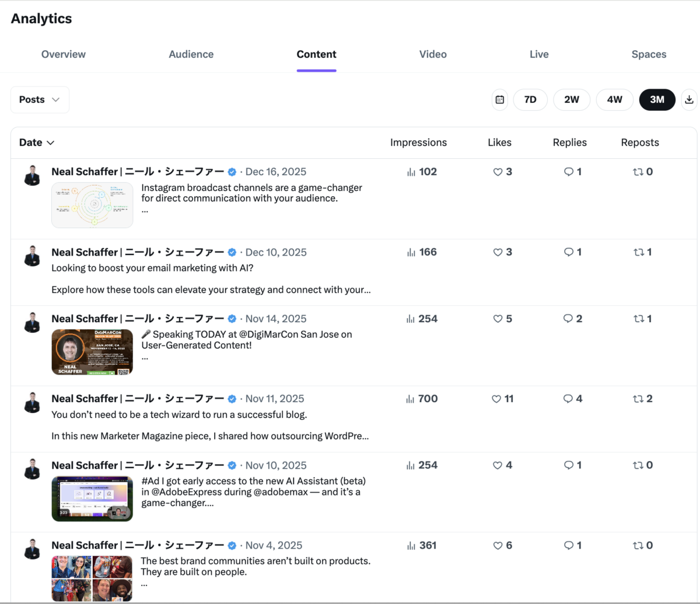Click the reply bubble icon on the Nov 11 post
The image size is (700, 604).
point(567,399)
